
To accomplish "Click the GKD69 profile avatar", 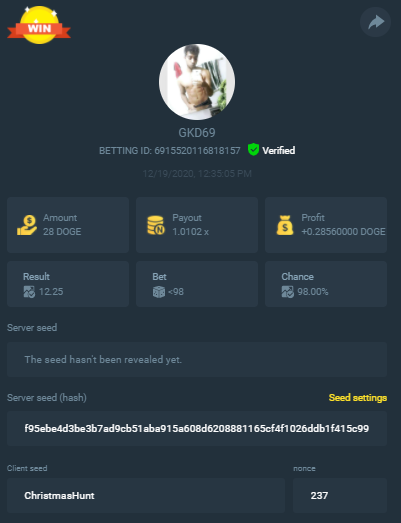I will click(197, 82).
